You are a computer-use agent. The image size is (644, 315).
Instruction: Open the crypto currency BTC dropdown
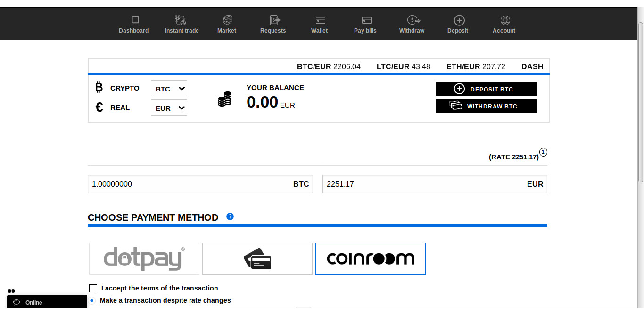[169, 89]
